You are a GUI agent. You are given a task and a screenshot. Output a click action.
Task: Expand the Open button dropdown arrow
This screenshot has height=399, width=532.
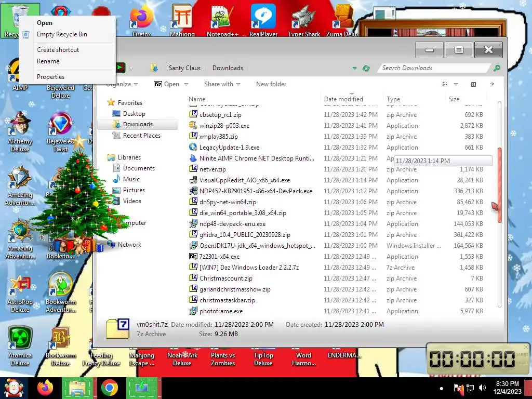click(x=186, y=85)
